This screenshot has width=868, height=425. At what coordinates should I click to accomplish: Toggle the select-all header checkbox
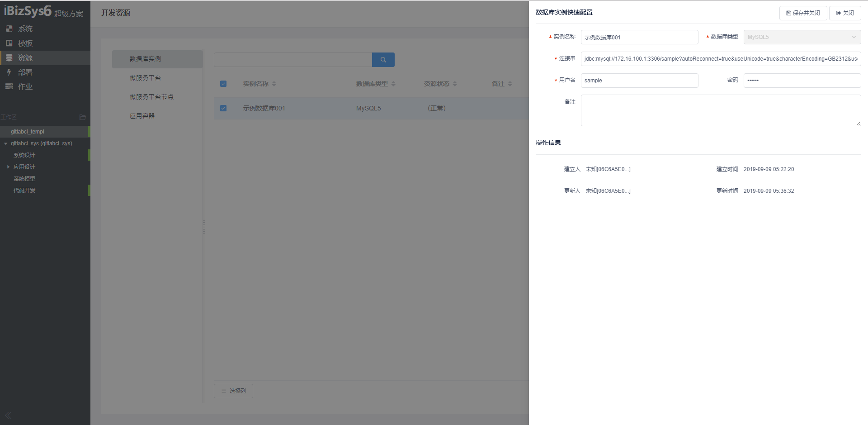coord(223,84)
